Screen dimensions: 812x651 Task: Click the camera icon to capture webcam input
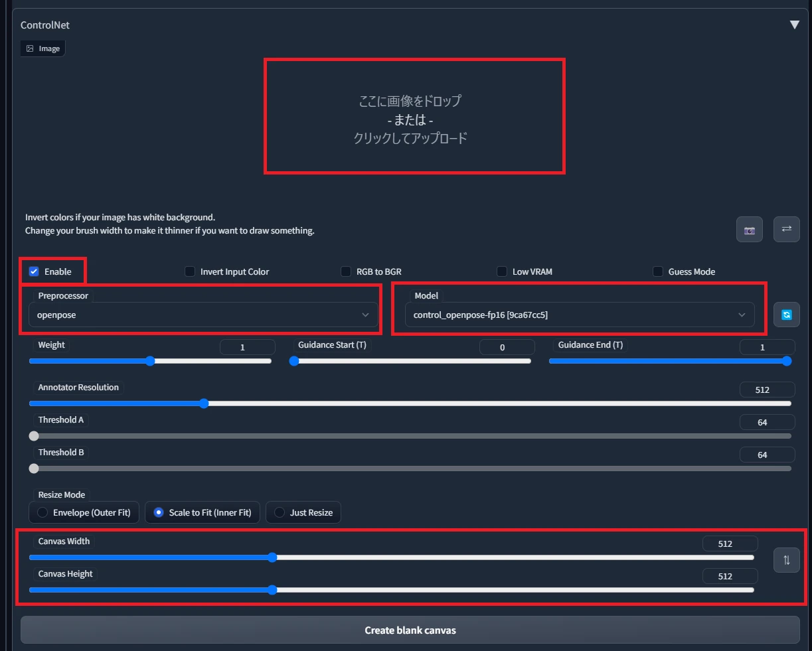749,229
